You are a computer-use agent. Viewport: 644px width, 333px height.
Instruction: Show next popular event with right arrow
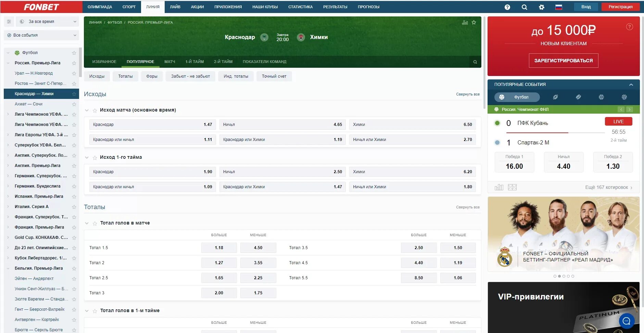[629, 110]
